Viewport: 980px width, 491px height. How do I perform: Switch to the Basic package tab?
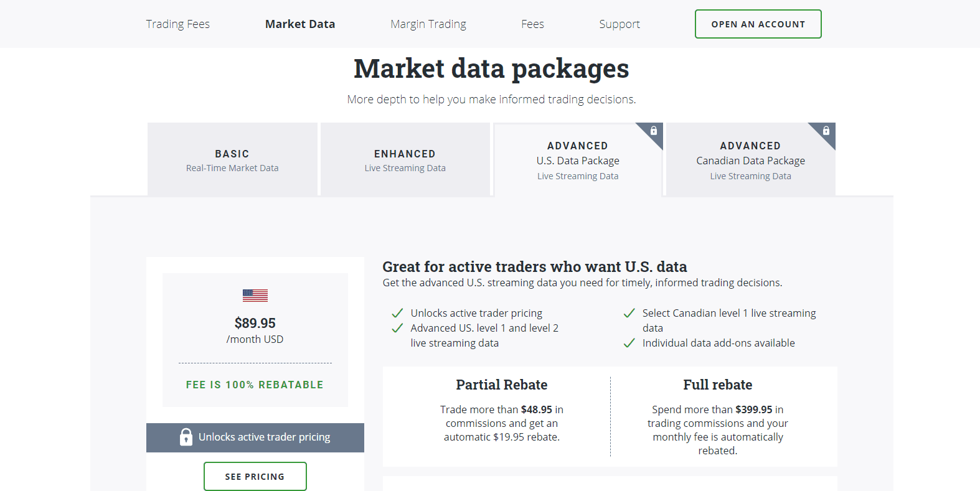coord(232,160)
